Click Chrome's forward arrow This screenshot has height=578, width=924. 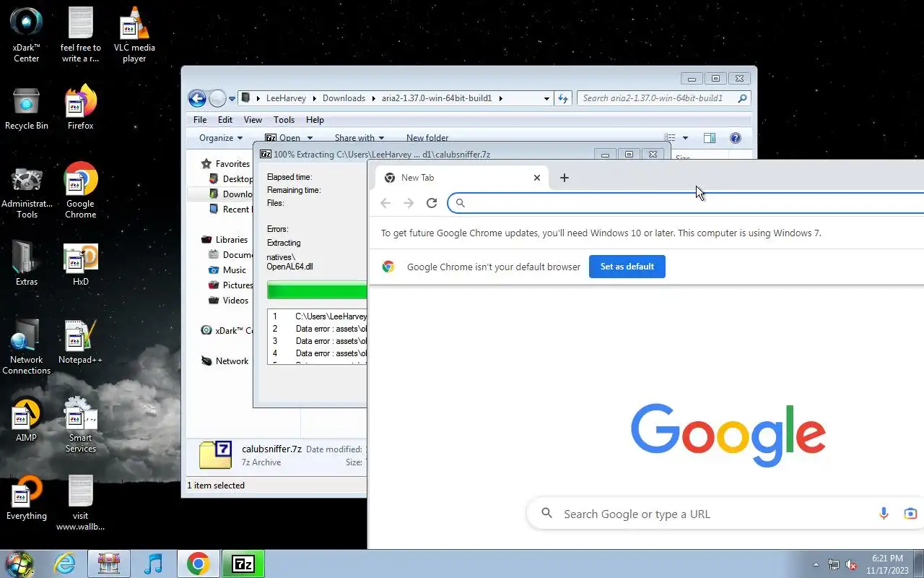[409, 203]
